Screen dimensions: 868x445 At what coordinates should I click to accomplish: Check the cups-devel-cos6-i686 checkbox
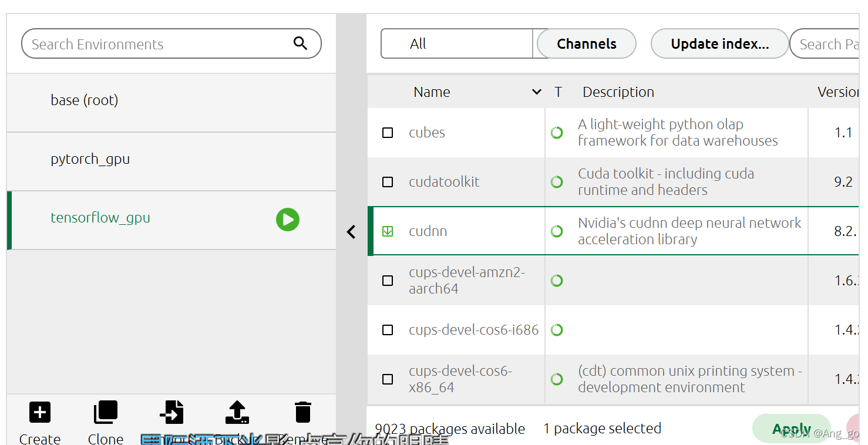click(x=388, y=330)
